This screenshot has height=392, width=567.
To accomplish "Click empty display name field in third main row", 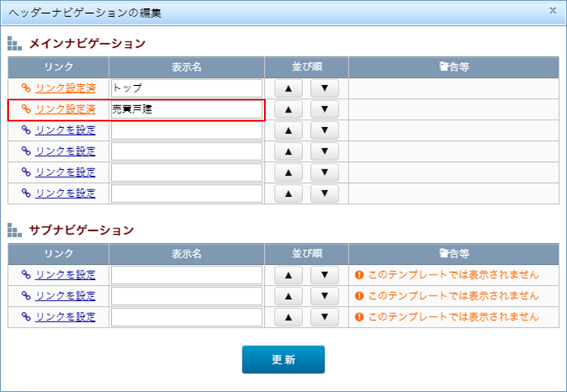I will (186, 130).
